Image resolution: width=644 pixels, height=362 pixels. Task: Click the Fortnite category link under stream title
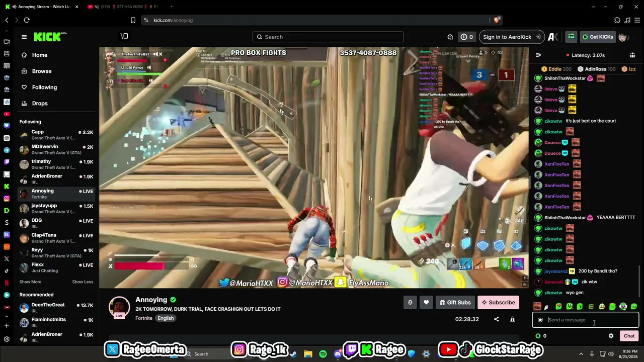pos(144,318)
